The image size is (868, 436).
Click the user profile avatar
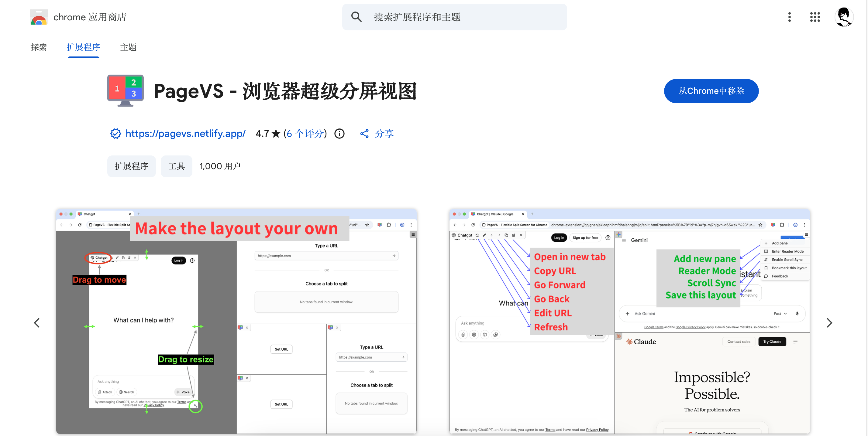(844, 17)
